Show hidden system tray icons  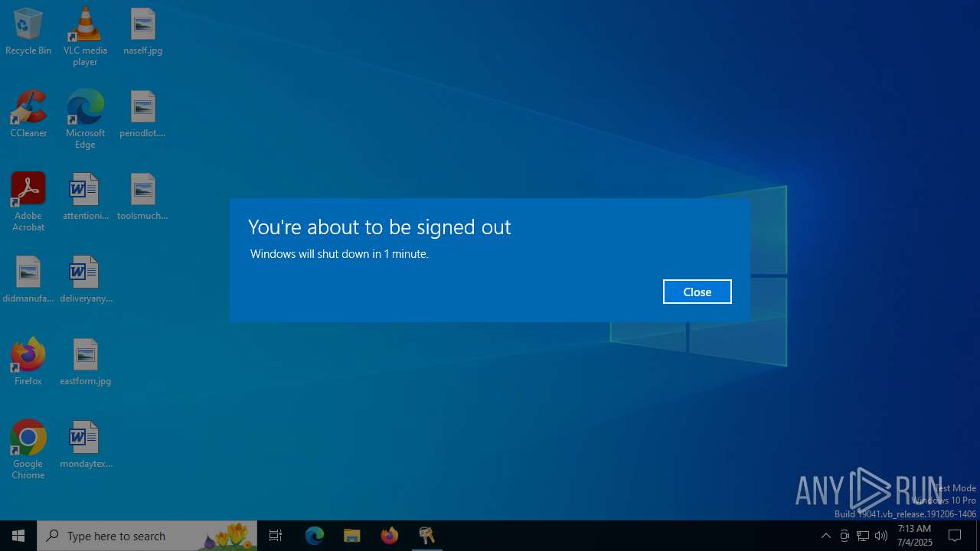[x=825, y=536]
